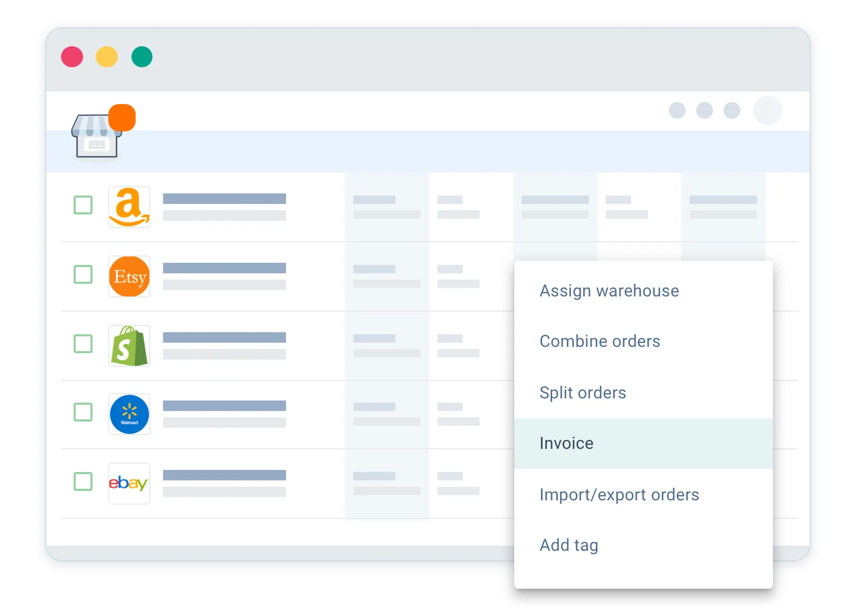Click the Shopify marketplace logo

pos(129,346)
